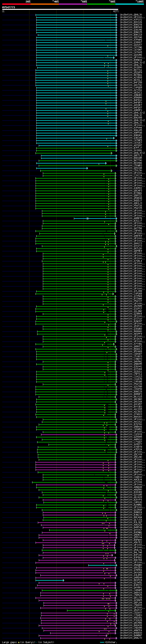
Task: Click the UniRef100_B6HH40 label
Action: point(131,331)
